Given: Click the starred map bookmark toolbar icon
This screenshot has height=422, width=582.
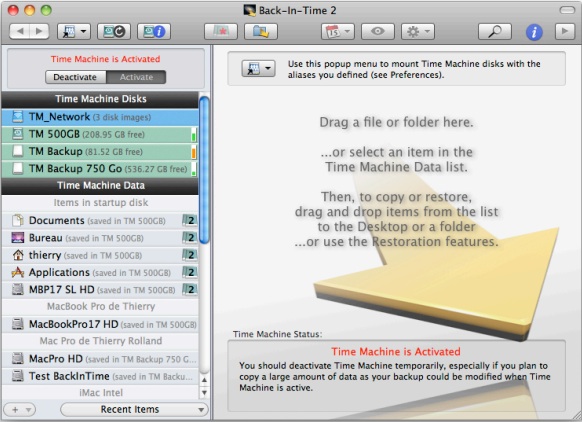Looking at the screenshot, I should click(221, 32).
